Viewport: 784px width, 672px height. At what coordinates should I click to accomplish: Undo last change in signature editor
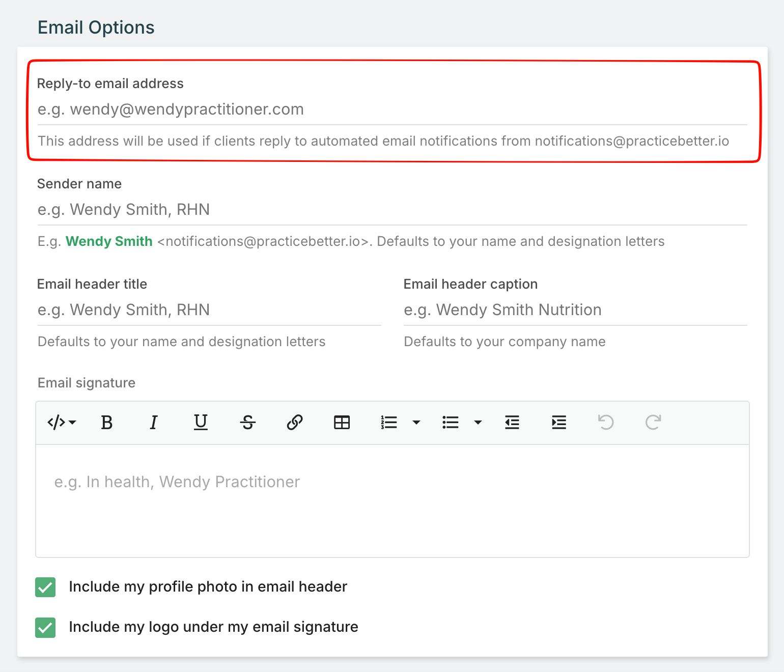(x=606, y=423)
